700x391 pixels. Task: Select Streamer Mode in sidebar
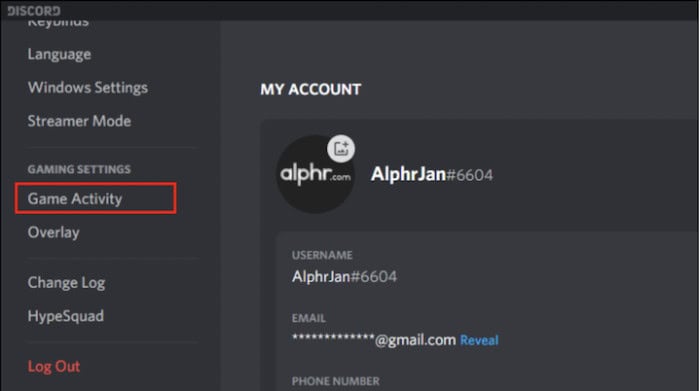pyautogui.click(x=79, y=121)
